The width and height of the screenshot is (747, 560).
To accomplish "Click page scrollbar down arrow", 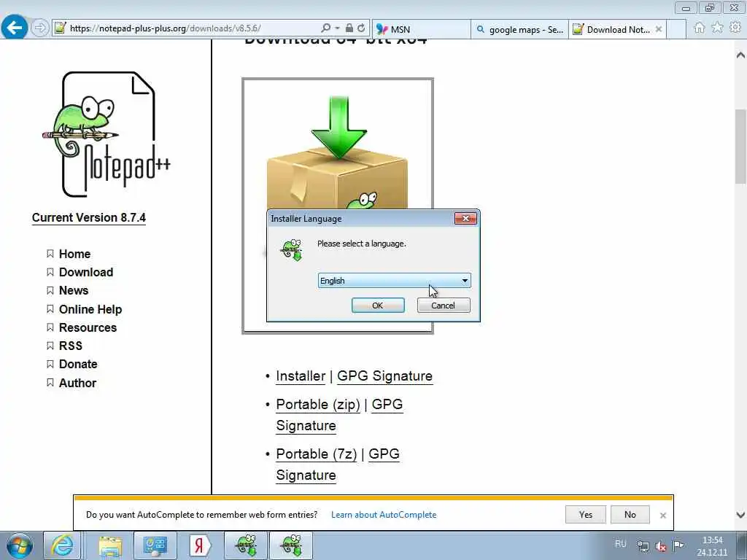I will 740,515.
